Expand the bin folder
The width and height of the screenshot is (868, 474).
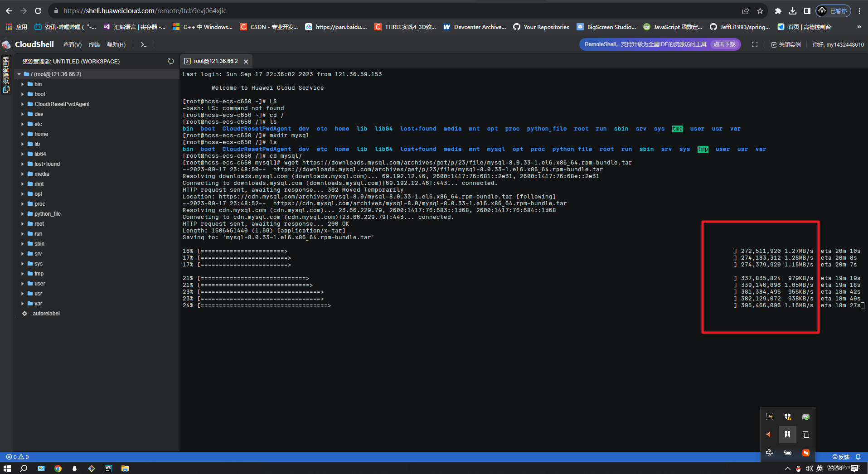point(23,84)
